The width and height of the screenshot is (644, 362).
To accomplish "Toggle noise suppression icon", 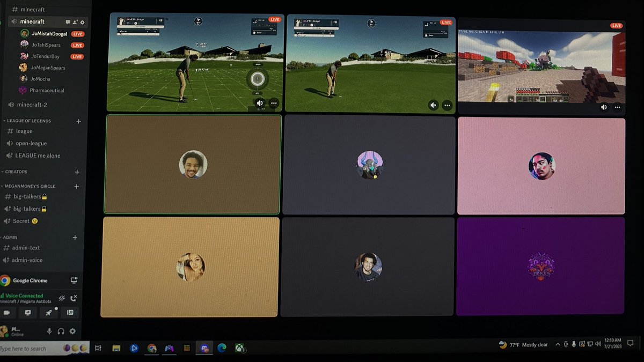I will pos(62,298).
